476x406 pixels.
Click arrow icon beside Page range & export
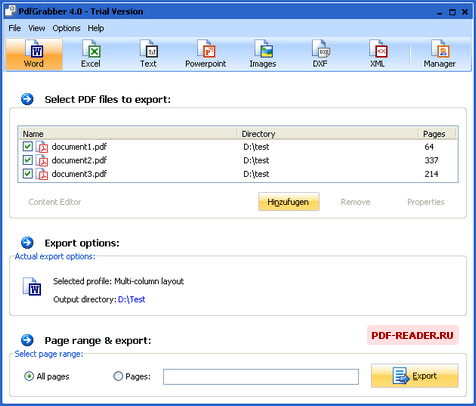27,340
